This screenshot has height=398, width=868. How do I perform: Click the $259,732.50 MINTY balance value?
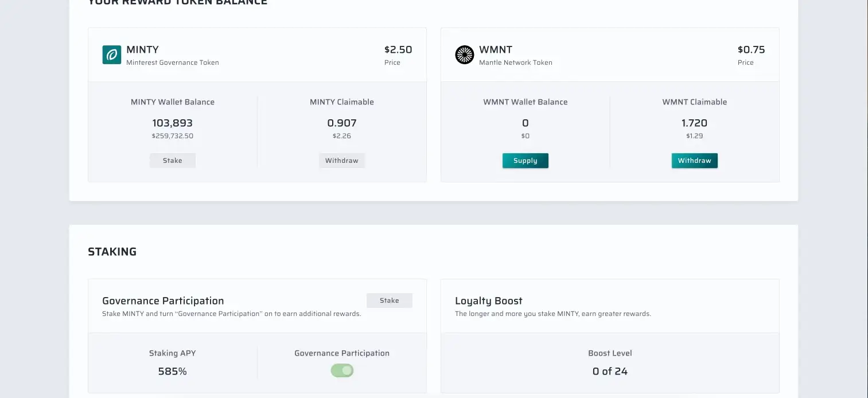(172, 136)
